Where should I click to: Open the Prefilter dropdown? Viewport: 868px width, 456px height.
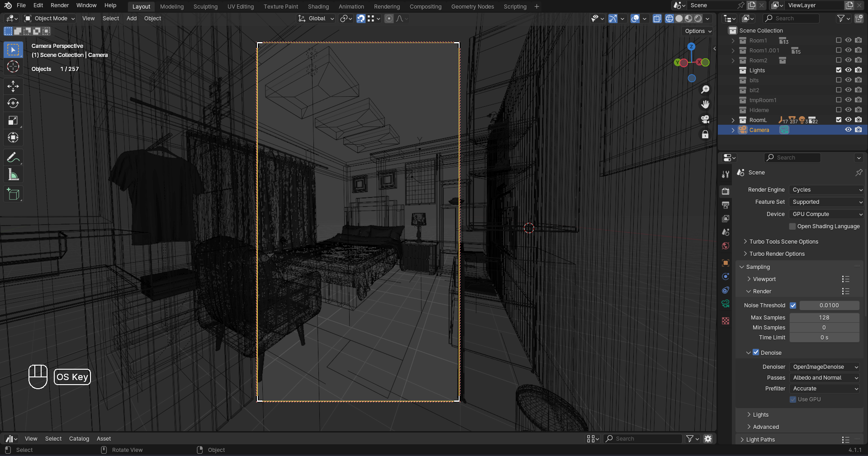(825, 389)
